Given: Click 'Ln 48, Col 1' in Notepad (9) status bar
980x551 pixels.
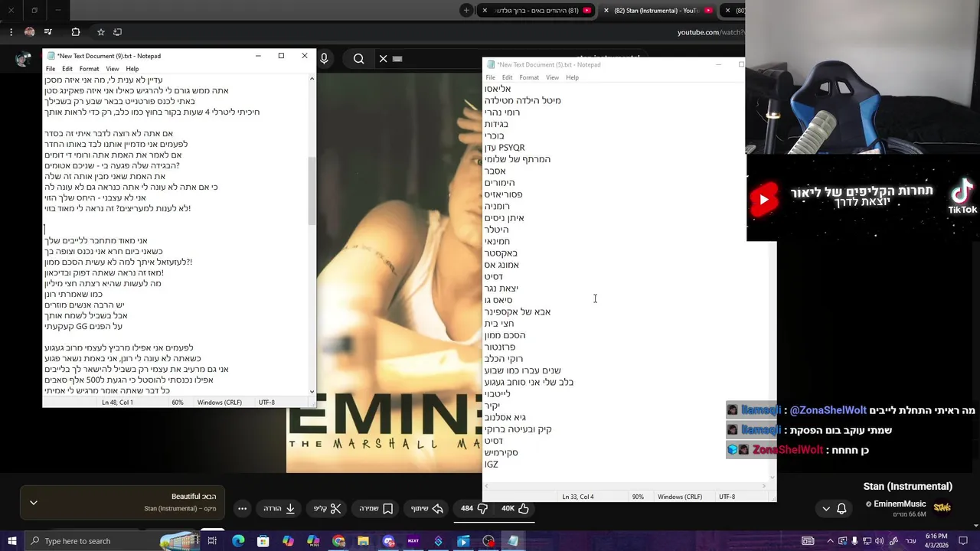Looking at the screenshot, I should point(117,403).
